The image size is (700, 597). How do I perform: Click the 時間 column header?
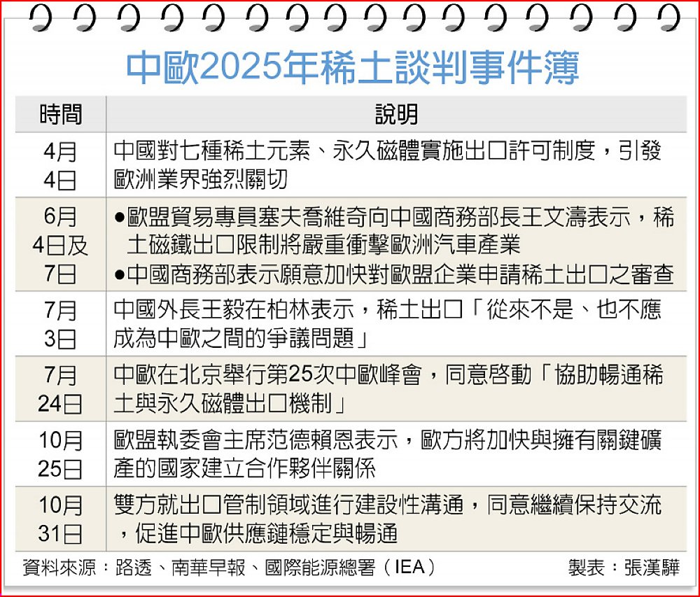coord(61,114)
